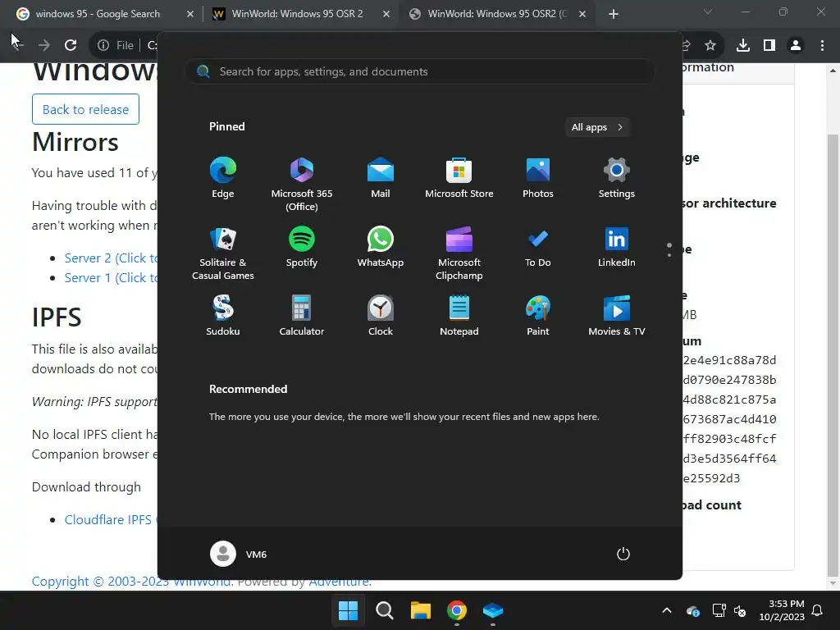Launch Notepad
Viewport: 840px width, 630px height.
tap(459, 316)
